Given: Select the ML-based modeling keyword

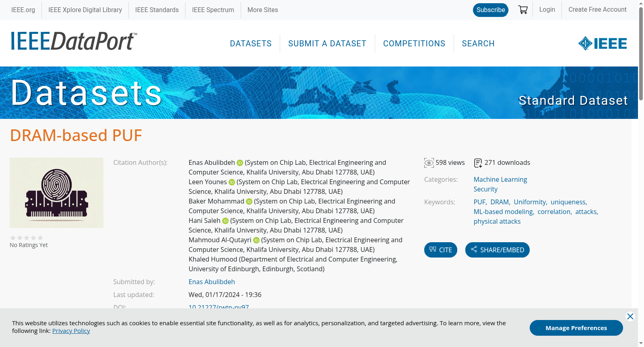Looking at the screenshot, I should 504,212.
